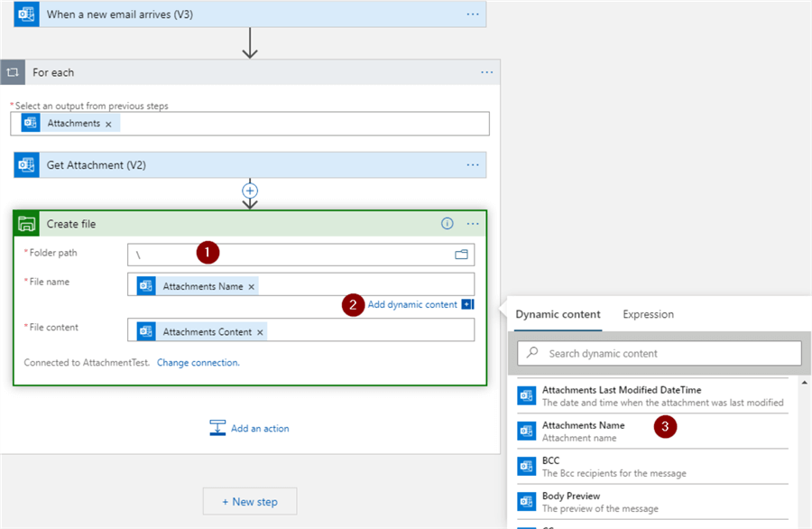Select the Dynamic content tab
This screenshot has height=529, width=812.
pos(558,314)
